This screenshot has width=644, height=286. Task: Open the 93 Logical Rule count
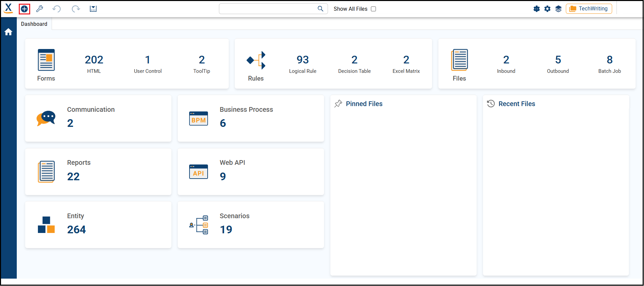point(303,64)
